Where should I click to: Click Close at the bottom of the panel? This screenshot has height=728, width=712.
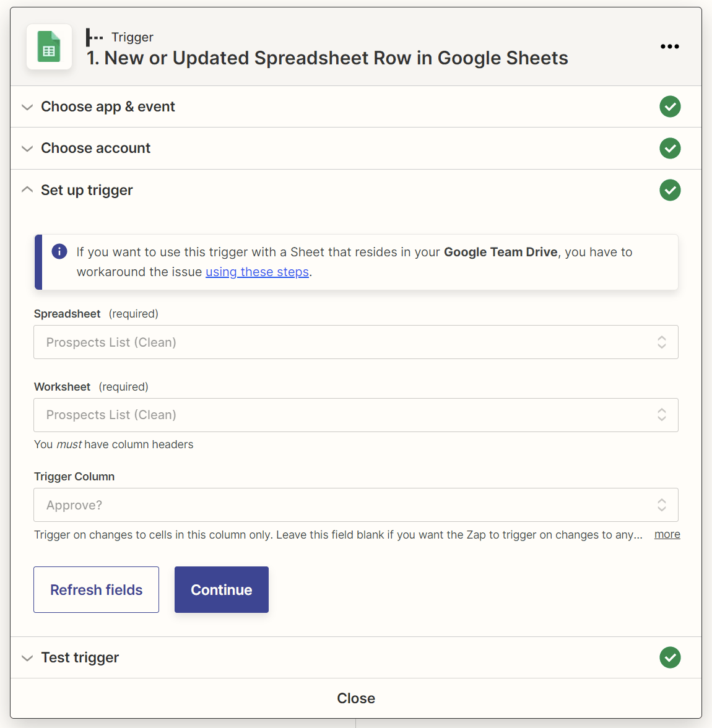(356, 698)
